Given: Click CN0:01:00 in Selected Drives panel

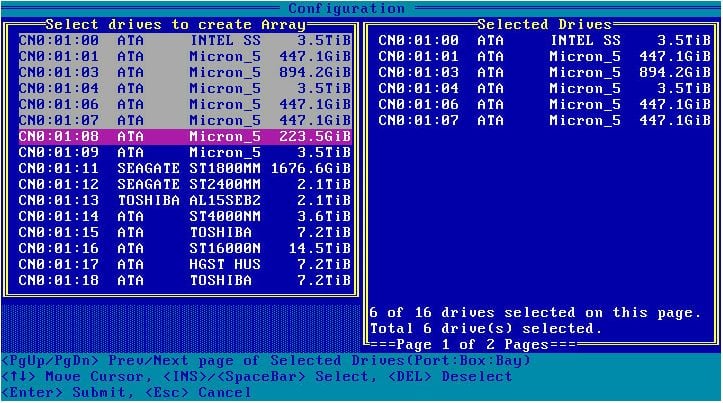Looking at the screenshot, I should coord(545,40).
